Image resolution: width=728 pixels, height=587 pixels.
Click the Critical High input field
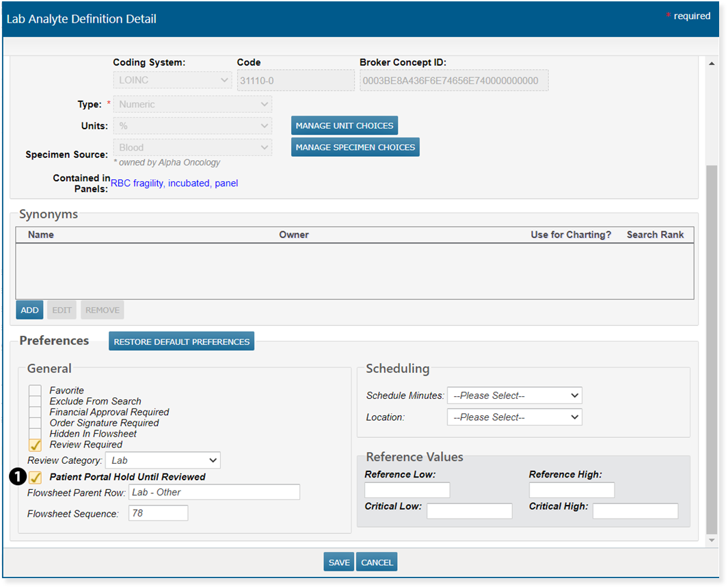[635, 511]
